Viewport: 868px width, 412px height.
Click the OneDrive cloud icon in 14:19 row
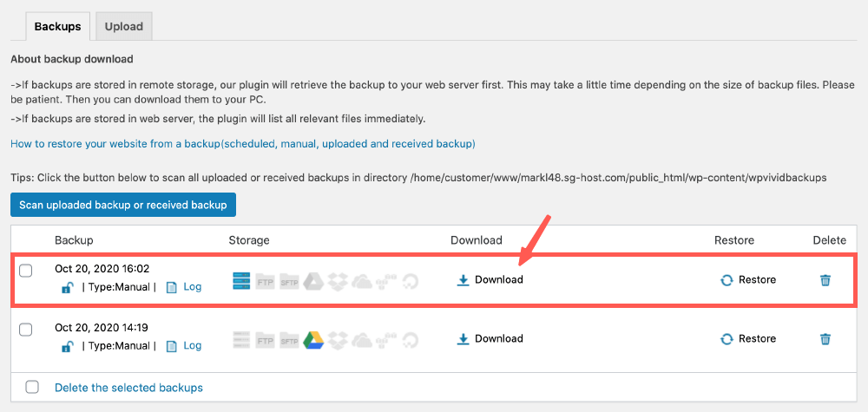click(x=361, y=339)
